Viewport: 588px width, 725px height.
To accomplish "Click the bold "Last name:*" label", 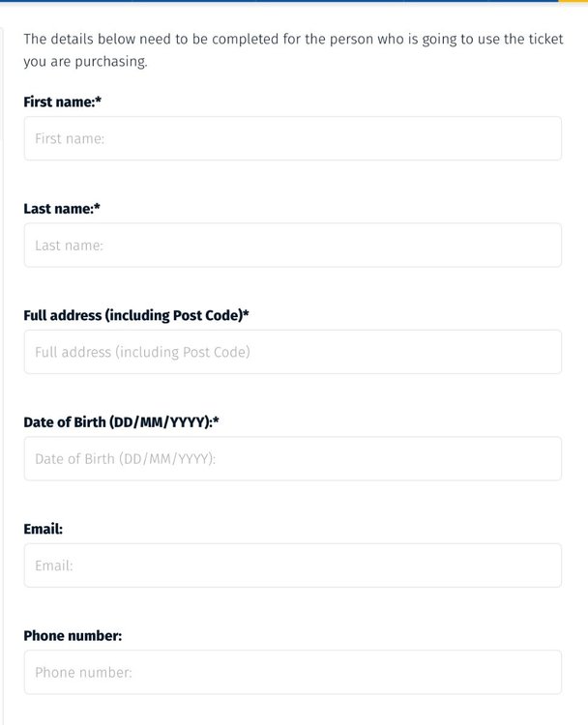I will (62, 209).
